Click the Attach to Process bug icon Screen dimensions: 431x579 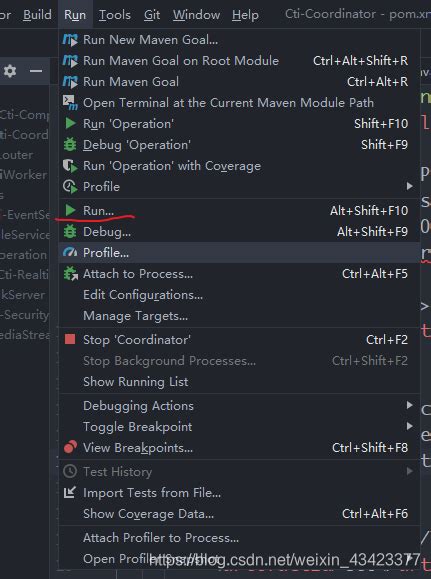70,274
